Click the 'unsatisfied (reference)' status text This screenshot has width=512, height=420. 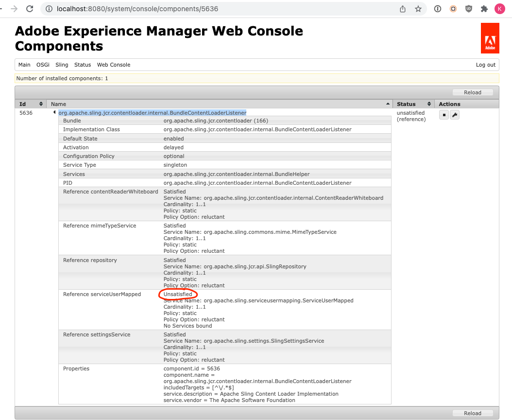click(x=411, y=116)
